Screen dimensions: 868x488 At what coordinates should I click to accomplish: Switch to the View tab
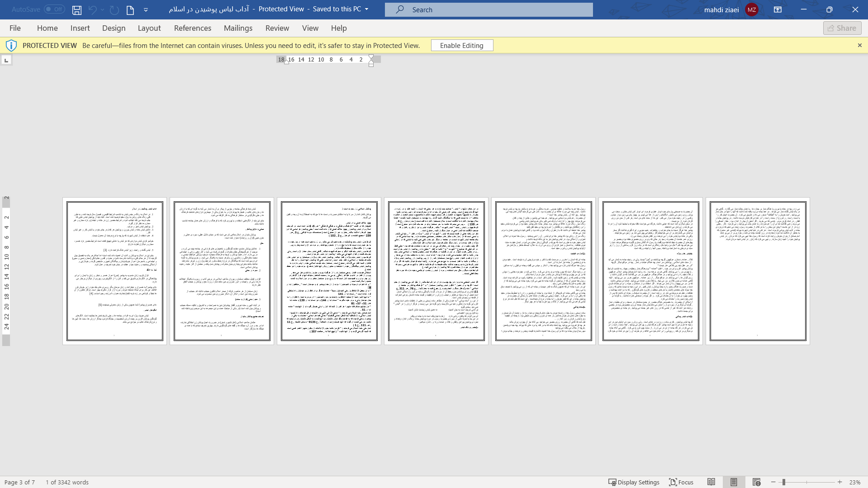310,28
